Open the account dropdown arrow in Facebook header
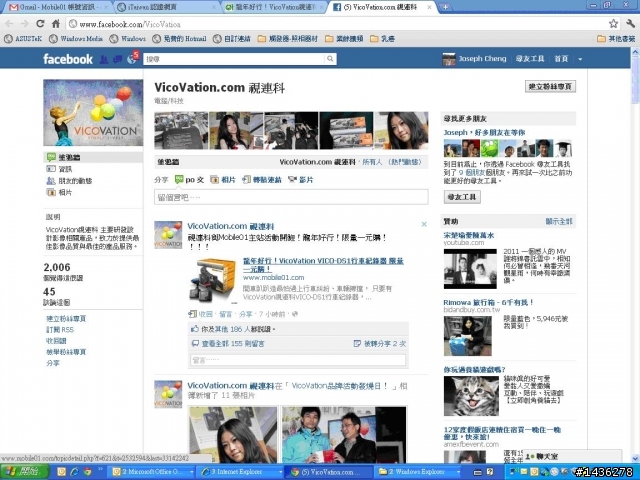This screenshot has height=480, width=640. tap(580, 59)
